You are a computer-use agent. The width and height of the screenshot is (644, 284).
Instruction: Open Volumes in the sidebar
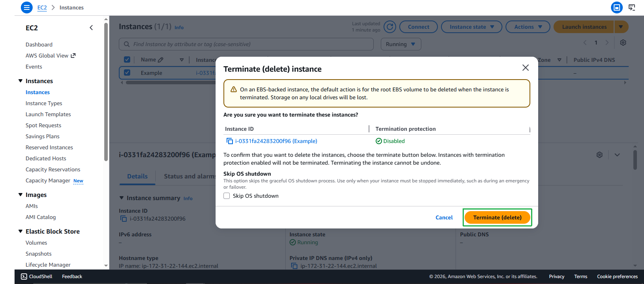pyautogui.click(x=36, y=243)
